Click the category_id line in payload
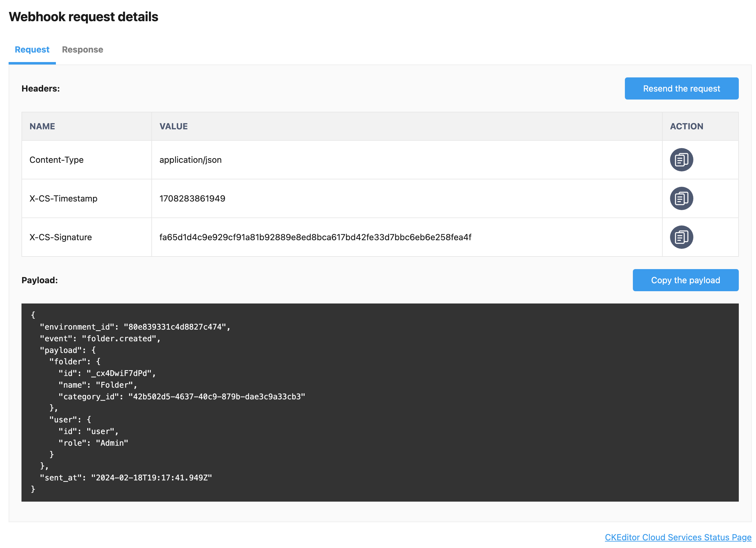The height and width of the screenshot is (548, 756). pos(182,397)
